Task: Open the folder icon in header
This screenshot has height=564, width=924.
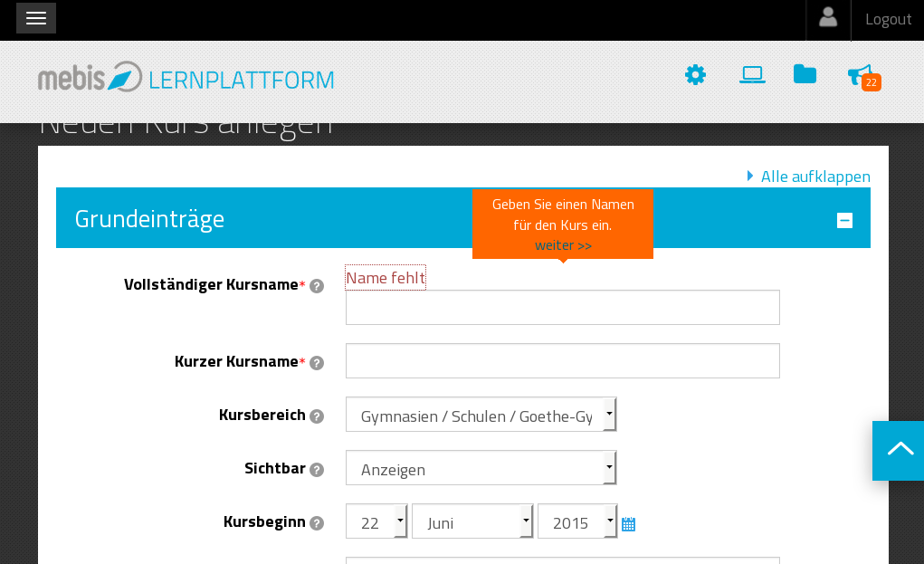Action: 805,75
